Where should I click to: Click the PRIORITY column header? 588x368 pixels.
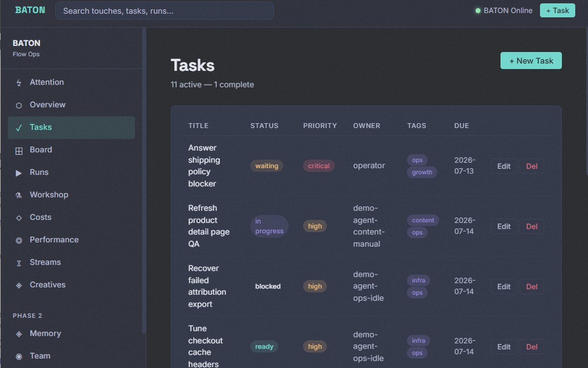[320, 126]
